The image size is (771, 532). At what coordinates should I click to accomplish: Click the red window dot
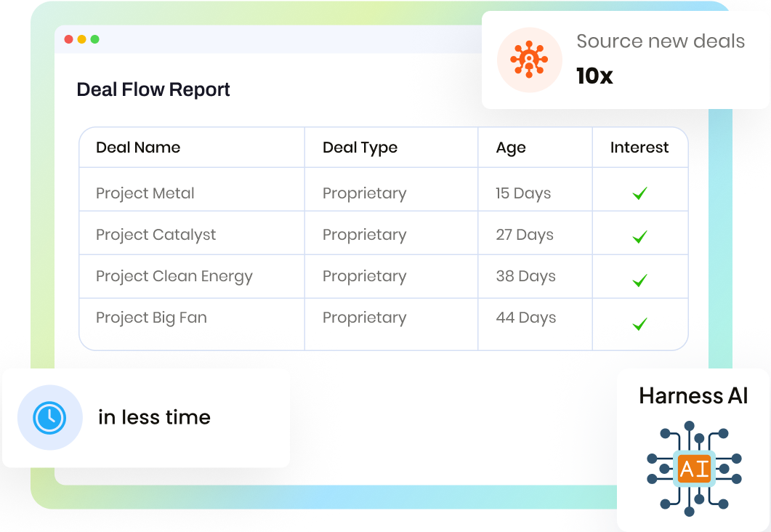(69, 39)
